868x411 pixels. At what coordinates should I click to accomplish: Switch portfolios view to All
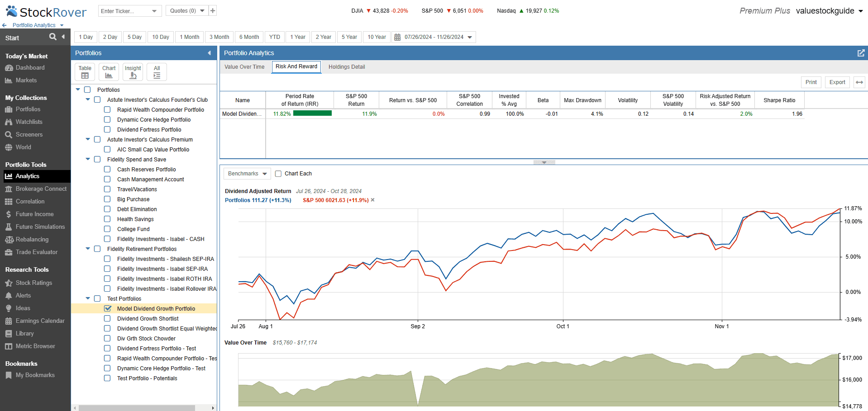click(x=157, y=72)
